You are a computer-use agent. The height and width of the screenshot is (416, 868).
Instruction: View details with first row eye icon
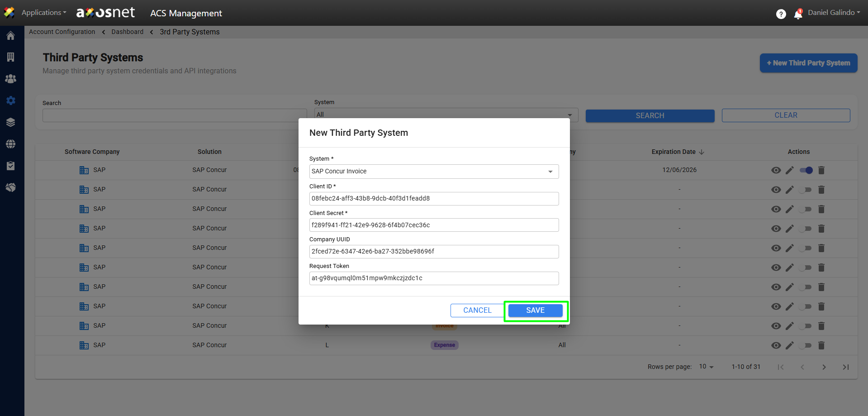tap(776, 170)
